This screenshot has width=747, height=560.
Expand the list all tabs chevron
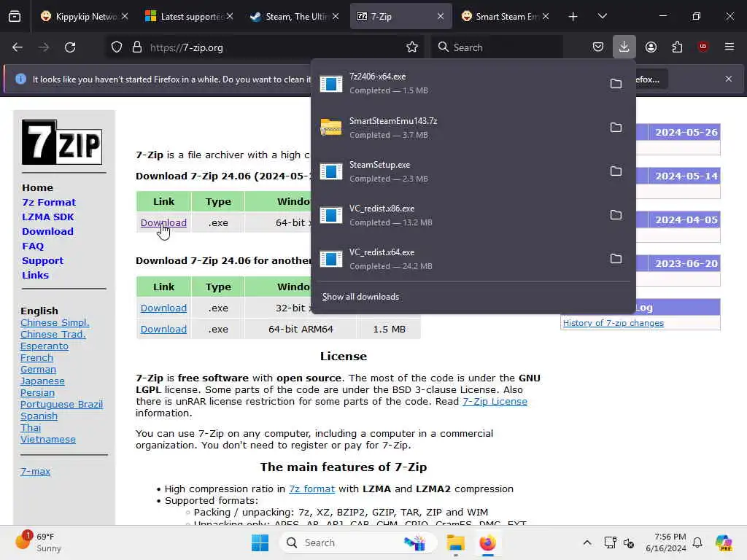(602, 16)
